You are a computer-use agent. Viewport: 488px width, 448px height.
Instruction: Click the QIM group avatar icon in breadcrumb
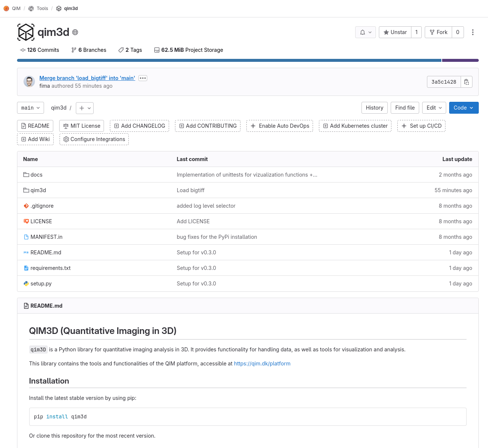tap(6, 9)
